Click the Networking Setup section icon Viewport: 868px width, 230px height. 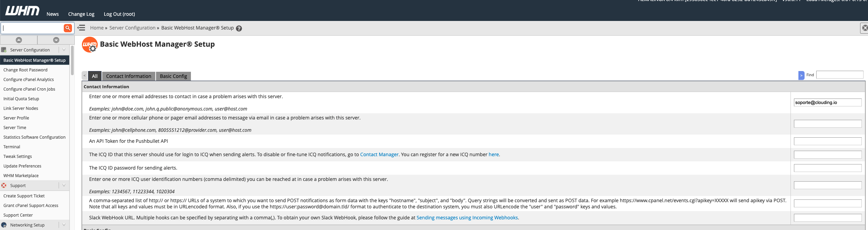point(4,225)
